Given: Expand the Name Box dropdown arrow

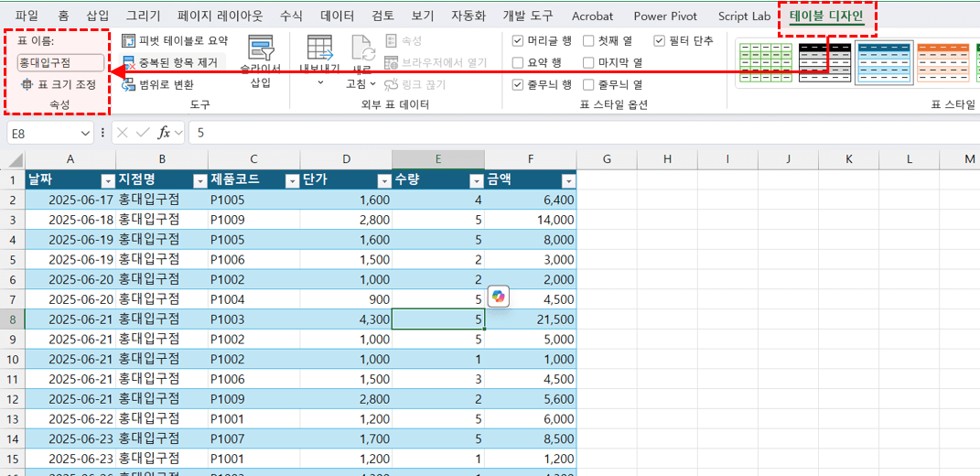Looking at the screenshot, I should [x=86, y=133].
